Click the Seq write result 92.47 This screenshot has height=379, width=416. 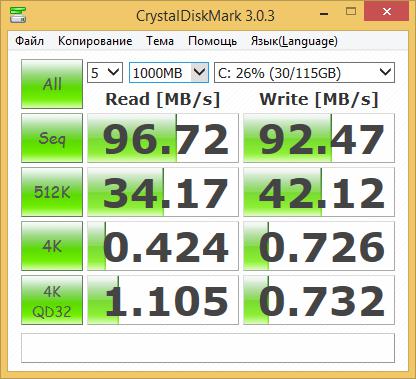[319, 138]
